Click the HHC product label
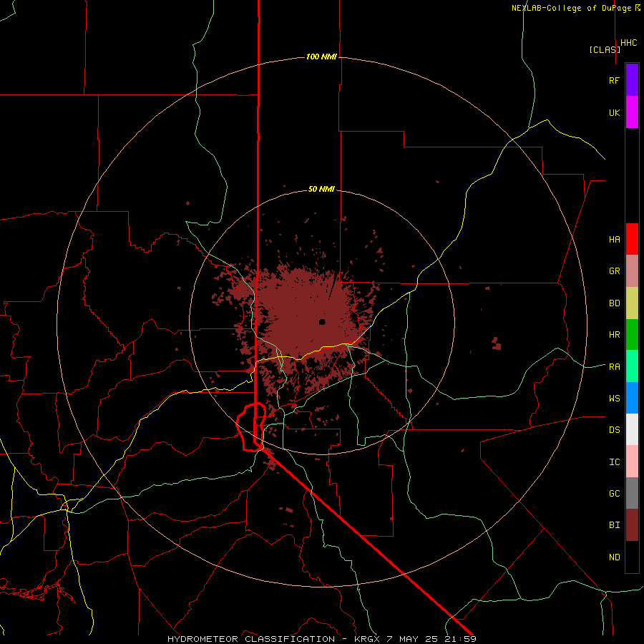 point(628,43)
